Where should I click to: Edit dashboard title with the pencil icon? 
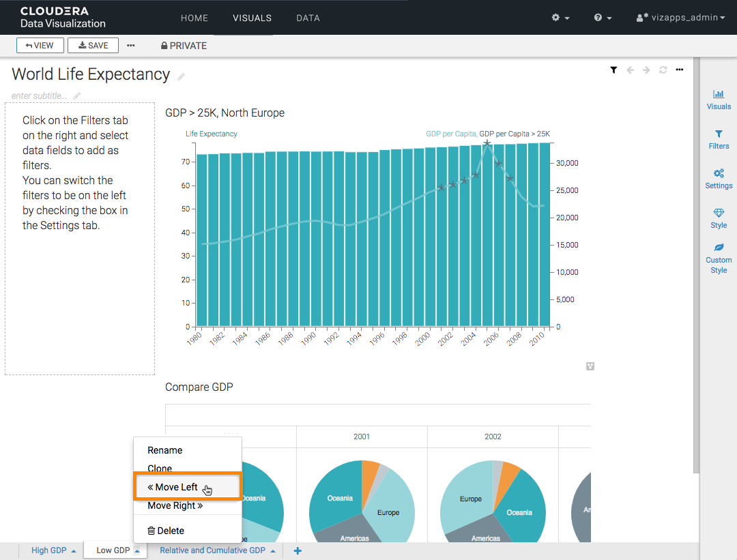(x=182, y=76)
